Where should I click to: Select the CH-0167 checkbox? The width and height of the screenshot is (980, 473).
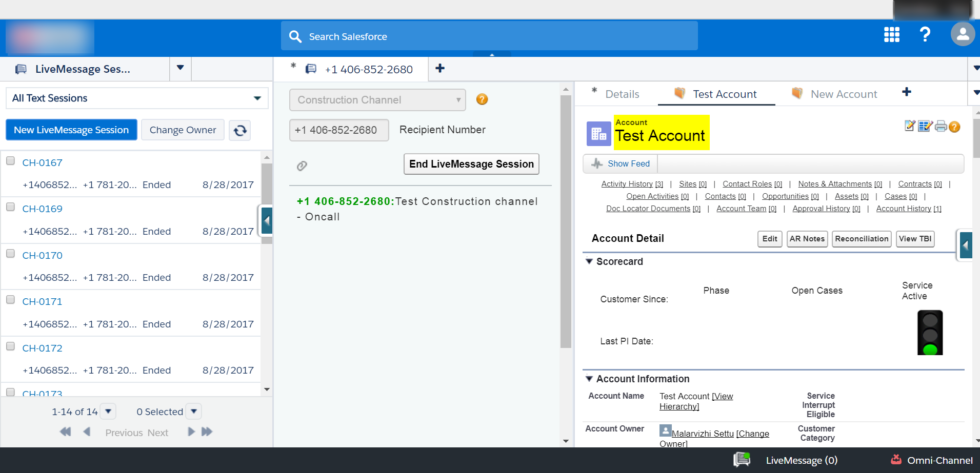point(10,160)
